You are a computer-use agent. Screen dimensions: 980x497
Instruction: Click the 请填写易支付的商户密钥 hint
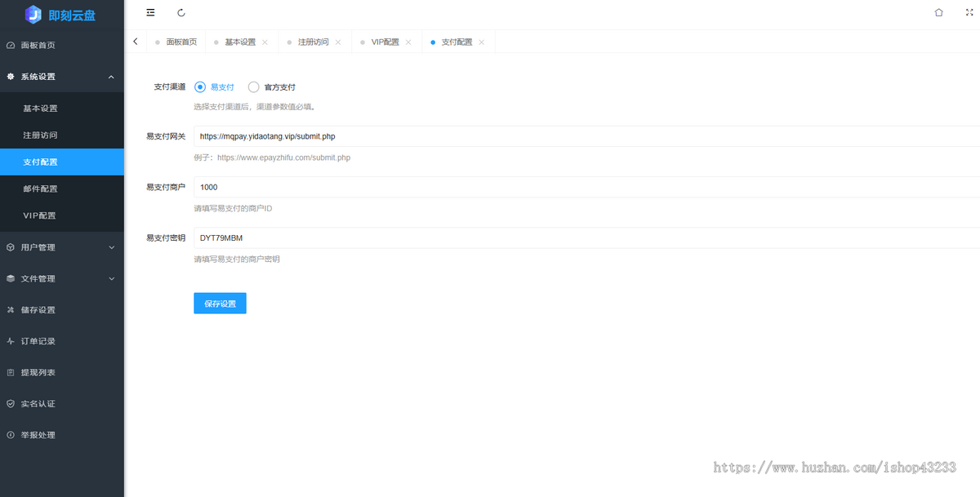237,260
